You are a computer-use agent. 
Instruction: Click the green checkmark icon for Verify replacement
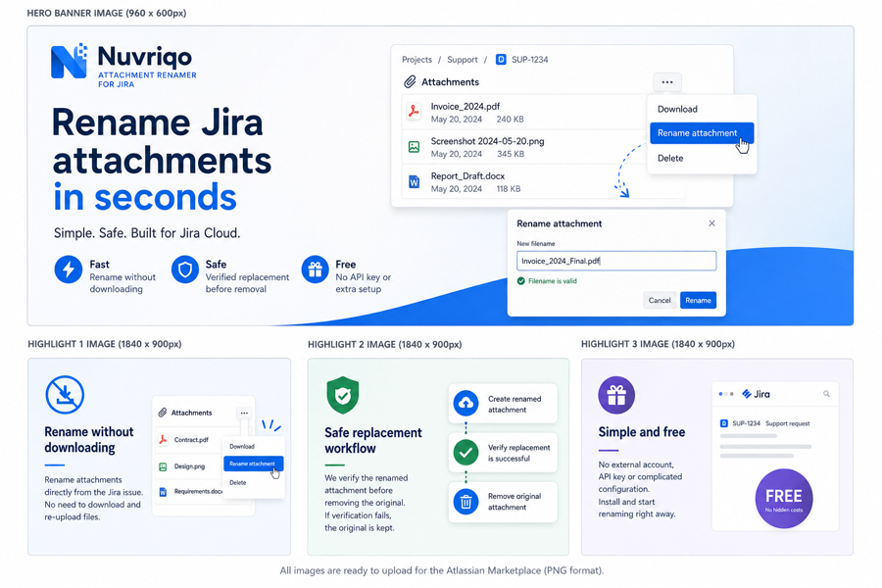click(465, 453)
